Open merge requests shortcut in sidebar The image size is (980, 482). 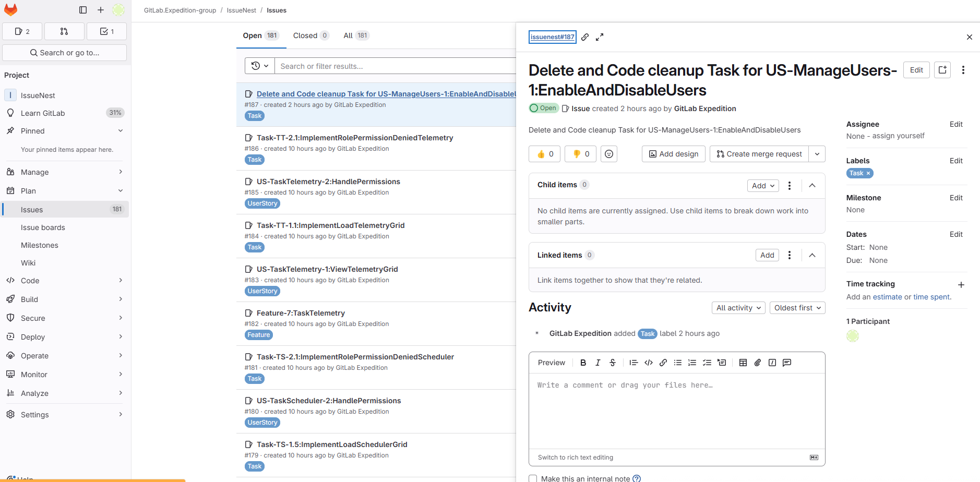[64, 31]
